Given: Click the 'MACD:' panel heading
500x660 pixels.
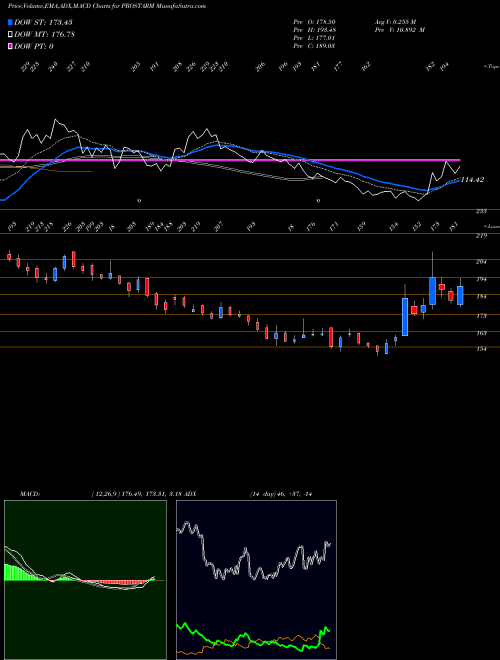Looking at the screenshot, I should [30, 493].
